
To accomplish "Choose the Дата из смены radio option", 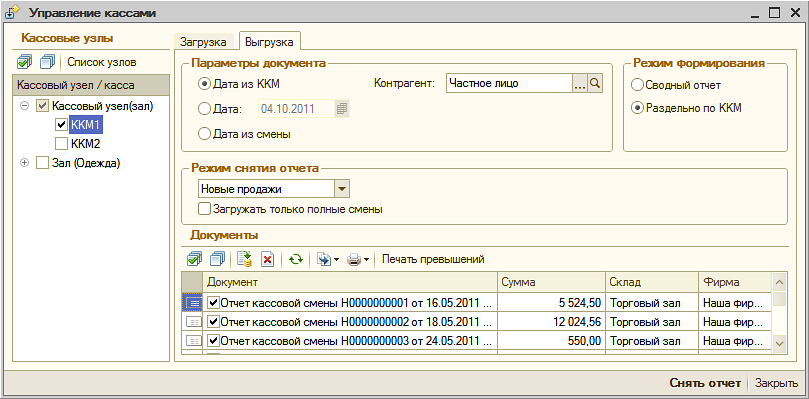I will 204,134.
